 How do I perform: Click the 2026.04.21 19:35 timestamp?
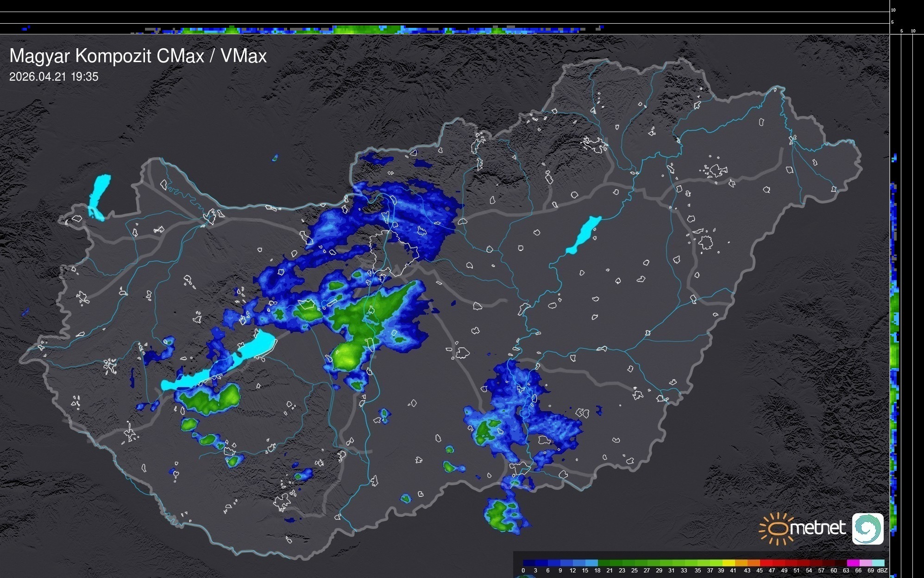pos(54,77)
